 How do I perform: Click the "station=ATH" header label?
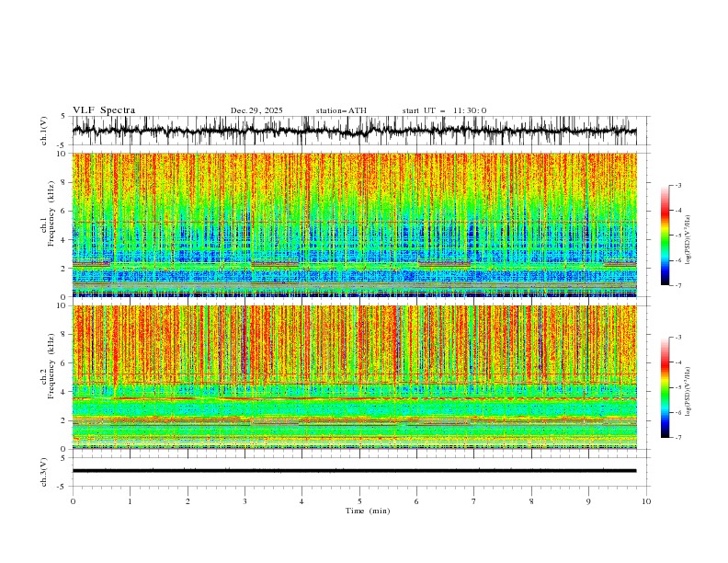341,110
